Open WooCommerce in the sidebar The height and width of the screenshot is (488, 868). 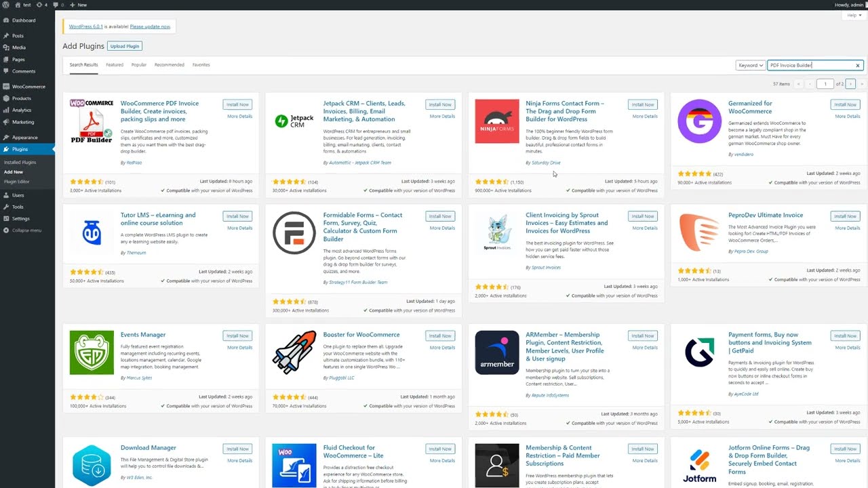(x=27, y=87)
